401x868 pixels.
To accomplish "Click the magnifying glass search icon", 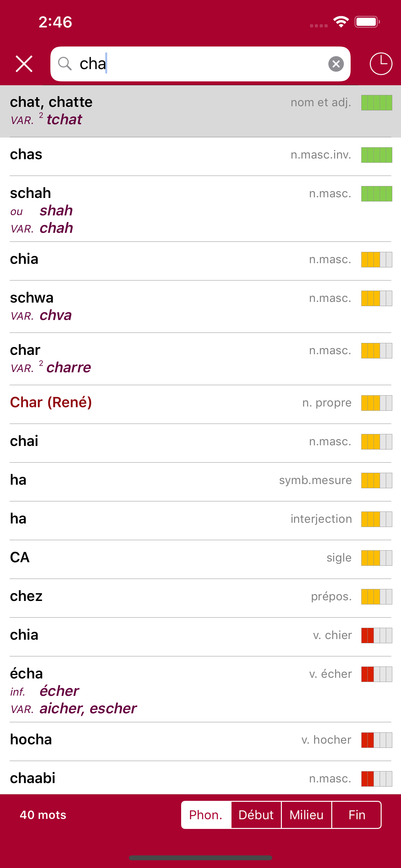I will 65,64.
